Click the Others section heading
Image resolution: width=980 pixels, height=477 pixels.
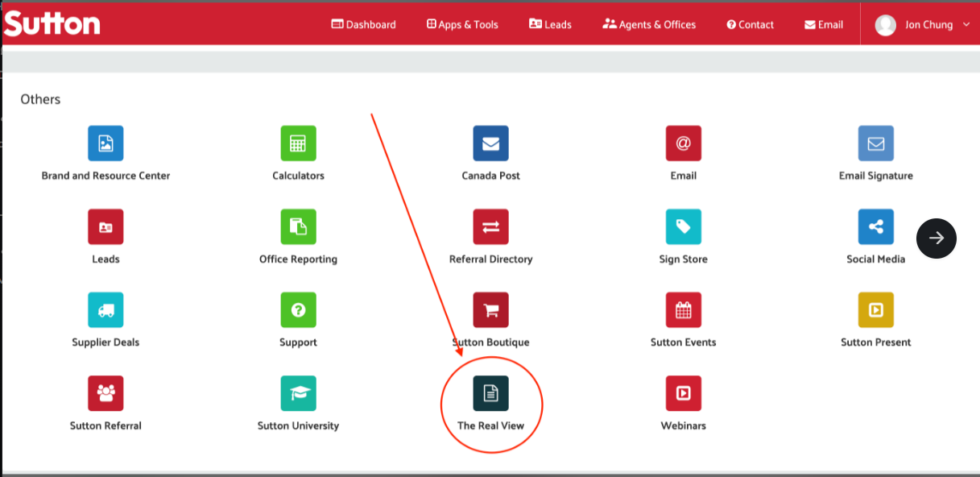[40, 99]
